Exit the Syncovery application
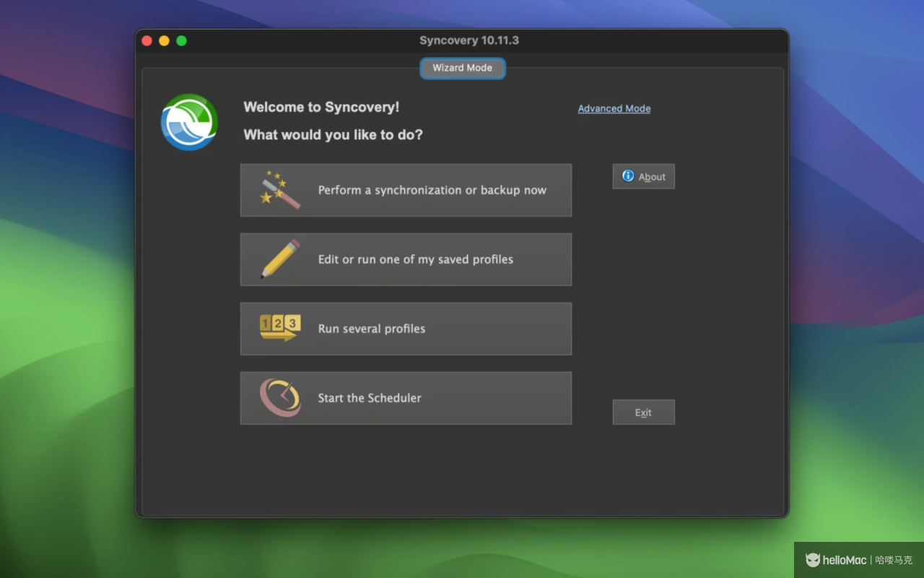Screen dimensions: 924x578 [644, 413]
